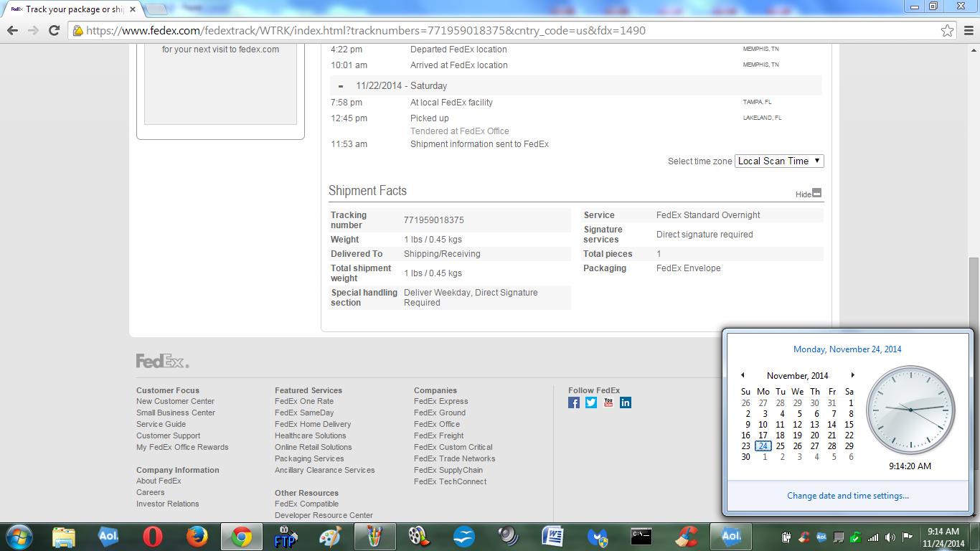Open FedEx TechConnect link
This screenshot has width=980, height=551.
[450, 481]
